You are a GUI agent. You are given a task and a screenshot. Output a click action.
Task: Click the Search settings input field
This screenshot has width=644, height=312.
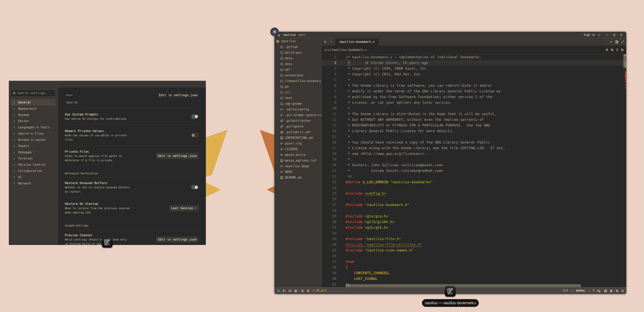(33, 93)
